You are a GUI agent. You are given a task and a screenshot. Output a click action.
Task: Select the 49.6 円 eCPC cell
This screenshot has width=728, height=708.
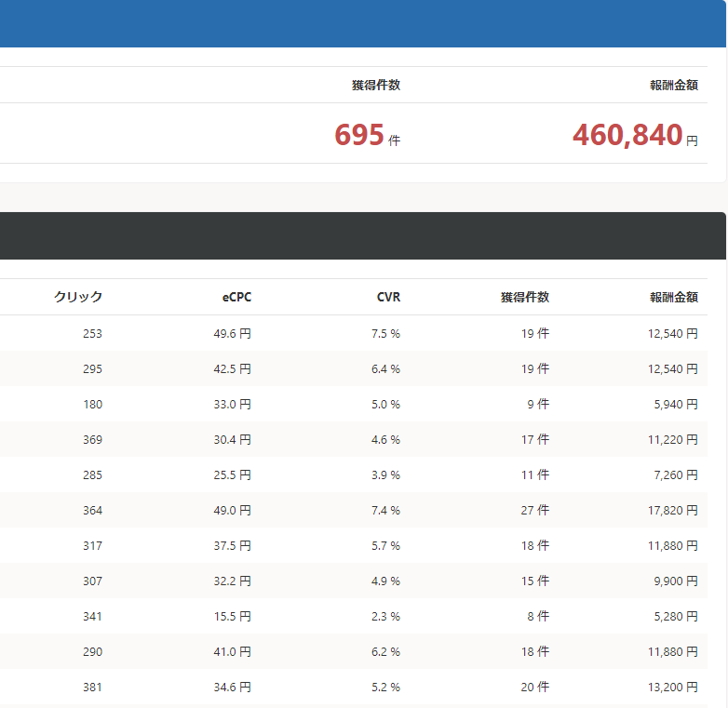[232, 333]
